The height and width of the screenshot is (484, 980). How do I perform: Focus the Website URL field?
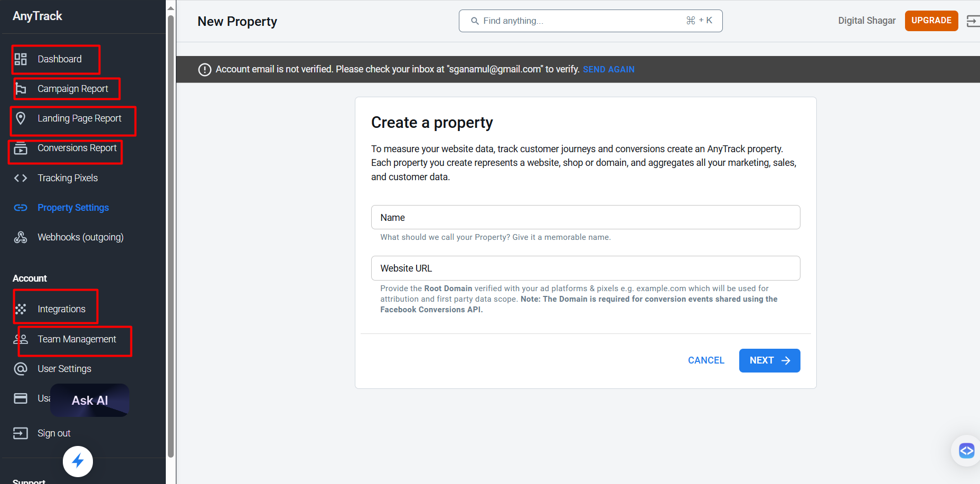pos(586,268)
